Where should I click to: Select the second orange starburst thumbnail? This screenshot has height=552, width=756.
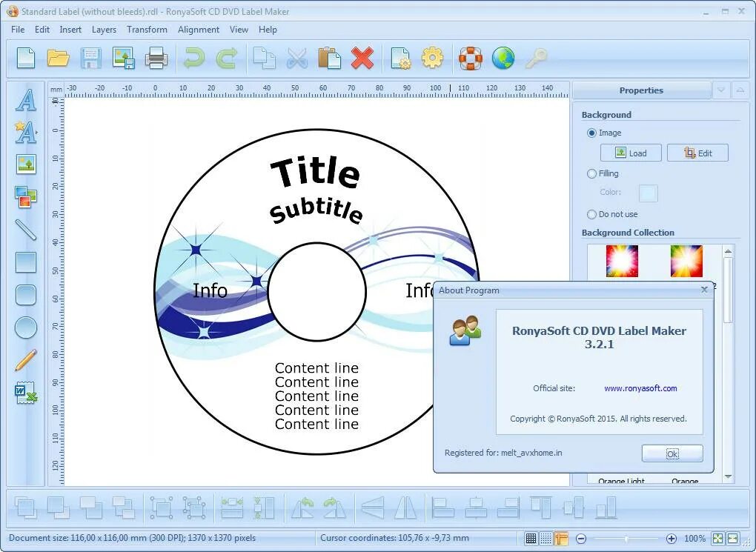(686, 262)
